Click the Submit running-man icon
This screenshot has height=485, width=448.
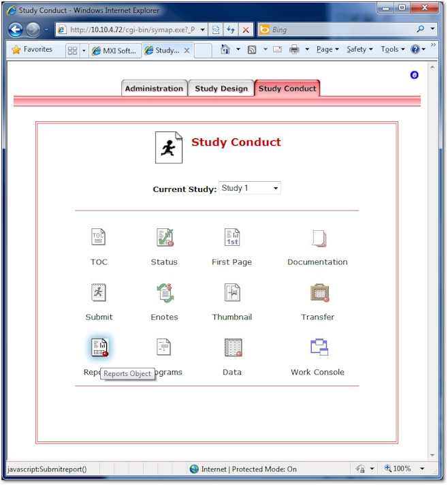[x=98, y=292]
